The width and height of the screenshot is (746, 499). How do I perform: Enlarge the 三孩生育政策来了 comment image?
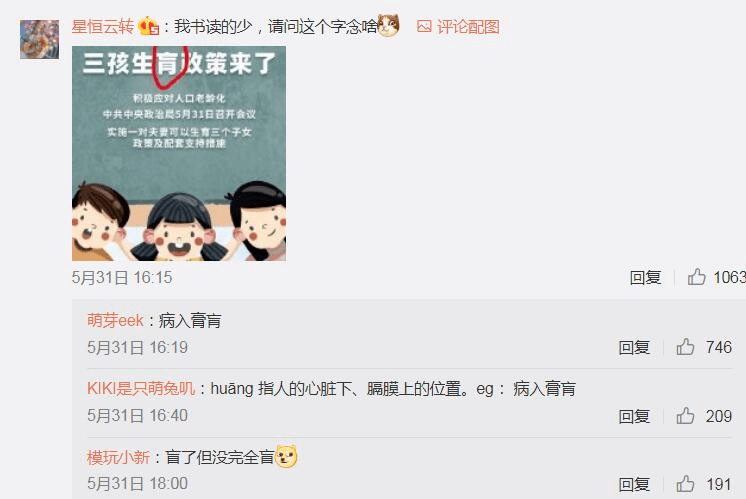coord(179,153)
